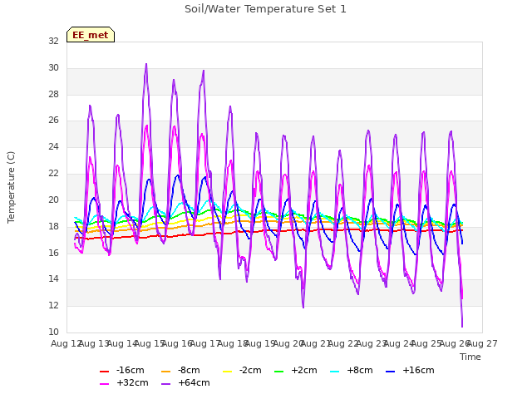
Task: Click the Temperature (C) y-axis label
Action: [x=11, y=187]
